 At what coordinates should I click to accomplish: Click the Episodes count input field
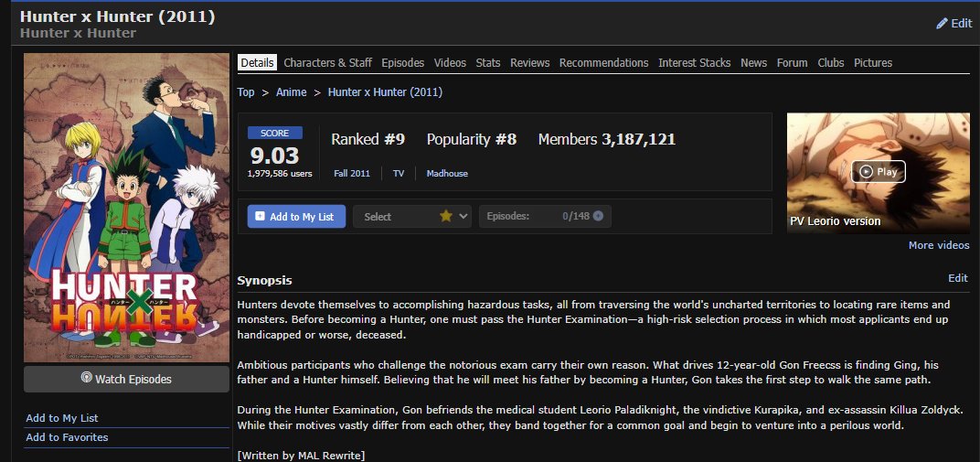545,216
